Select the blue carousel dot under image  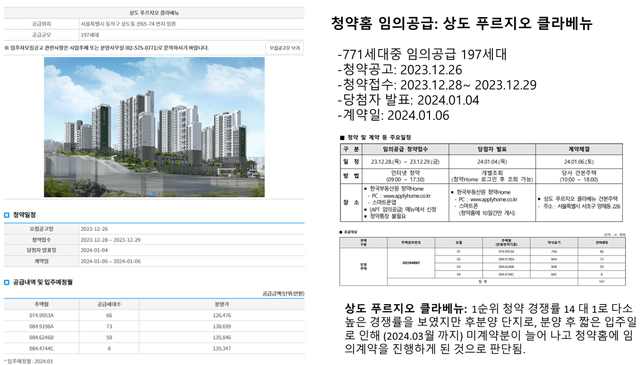coord(154,194)
